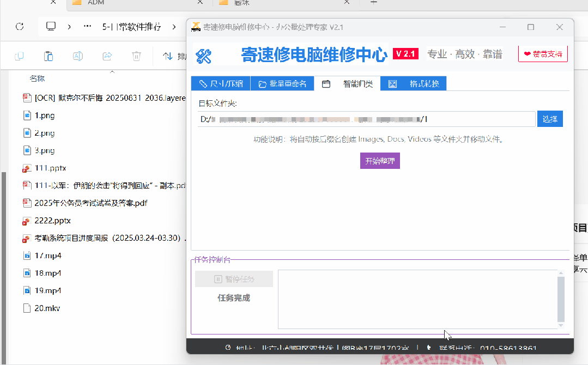The height and width of the screenshot is (365, 588).
Task: Click the Copy icon in Explorer toolbar
Action: tap(20, 56)
